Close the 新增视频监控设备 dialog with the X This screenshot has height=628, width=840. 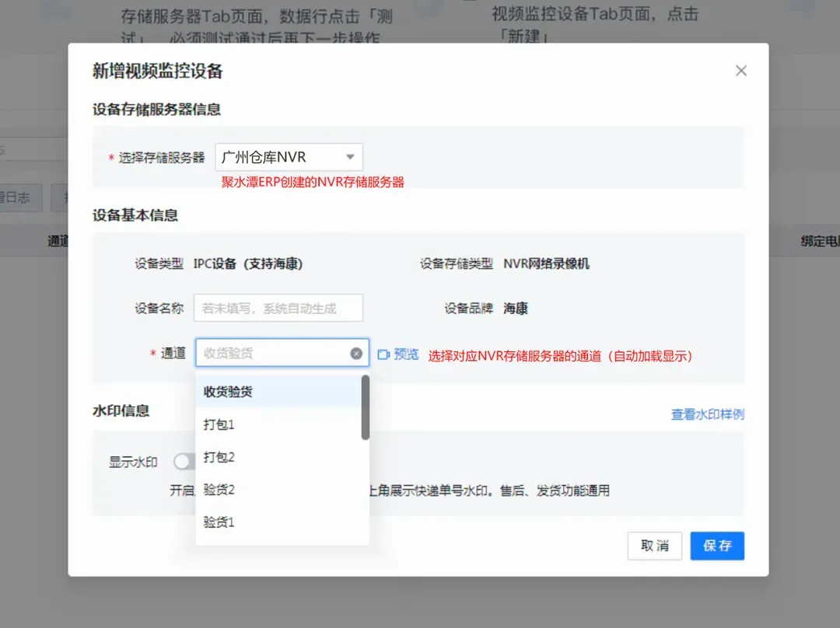(740, 71)
